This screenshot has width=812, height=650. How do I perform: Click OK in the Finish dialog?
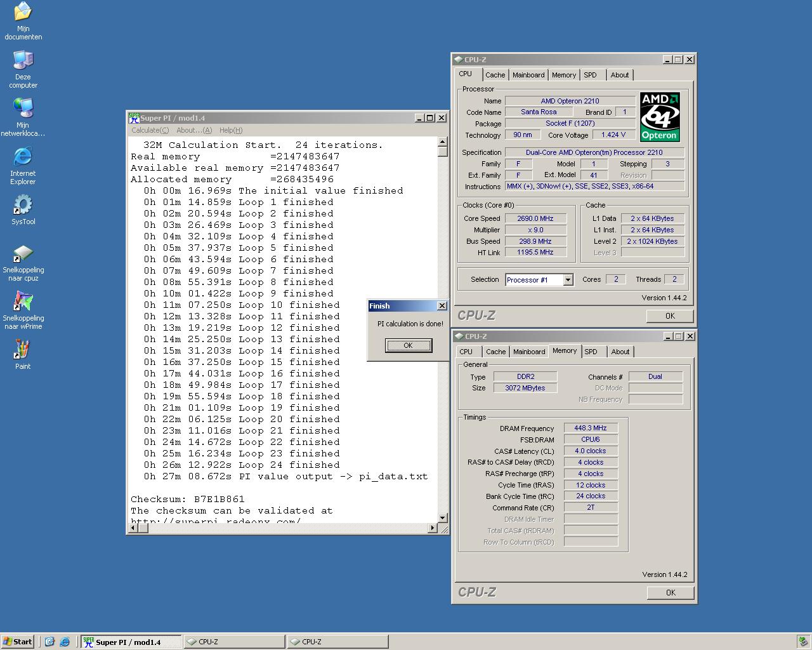point(409,345)
